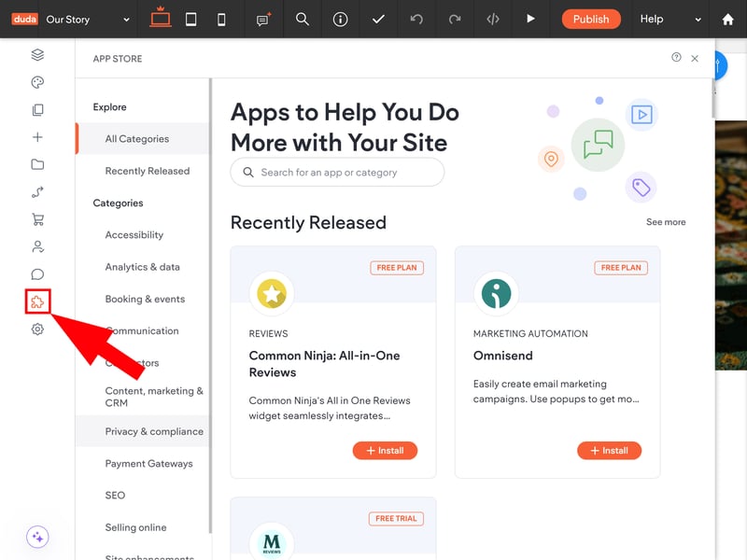
Task: Open the chat bubble icon in sidebar
Action: (37, 274)
